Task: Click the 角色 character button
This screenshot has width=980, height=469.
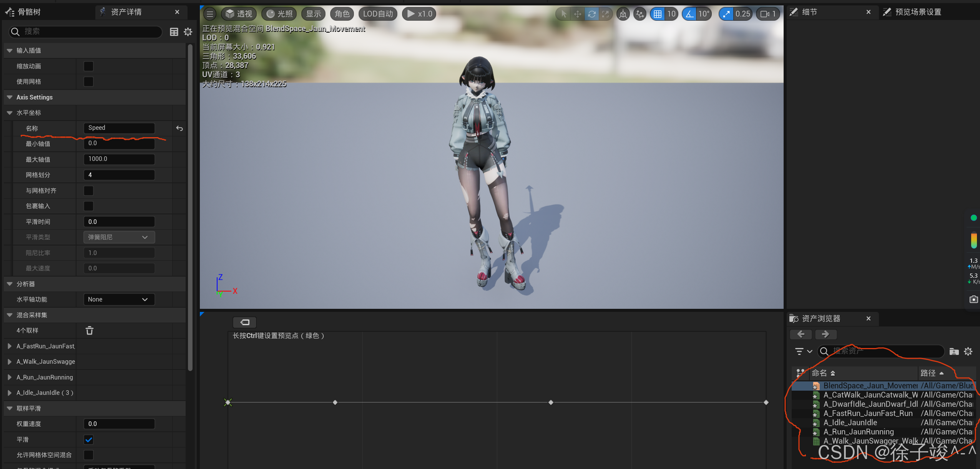Action: pos(342,14)
